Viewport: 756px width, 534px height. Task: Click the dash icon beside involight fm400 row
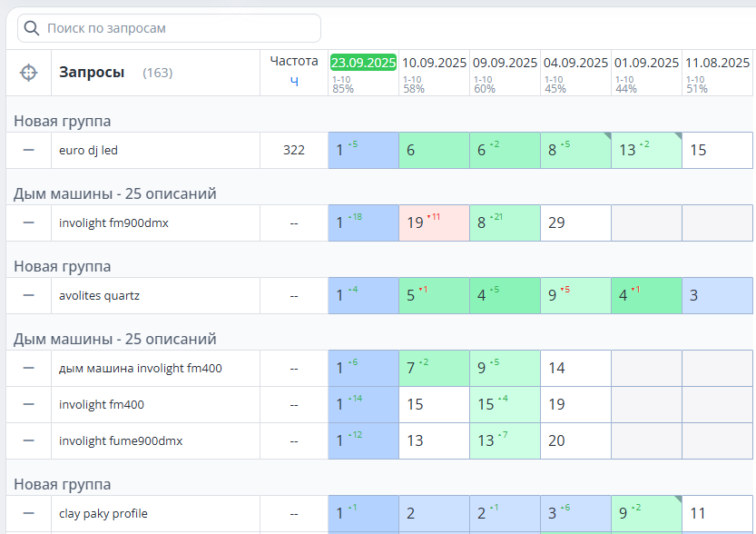[x=28, y=404]
